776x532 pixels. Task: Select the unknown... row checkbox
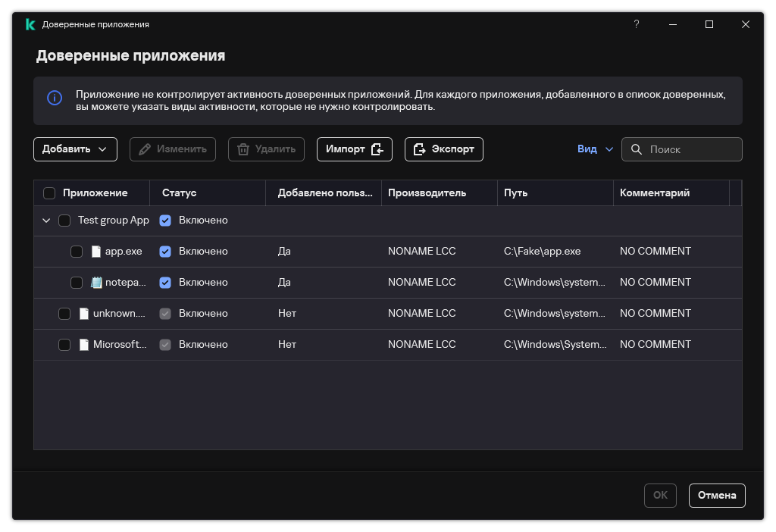coord(64,314)
